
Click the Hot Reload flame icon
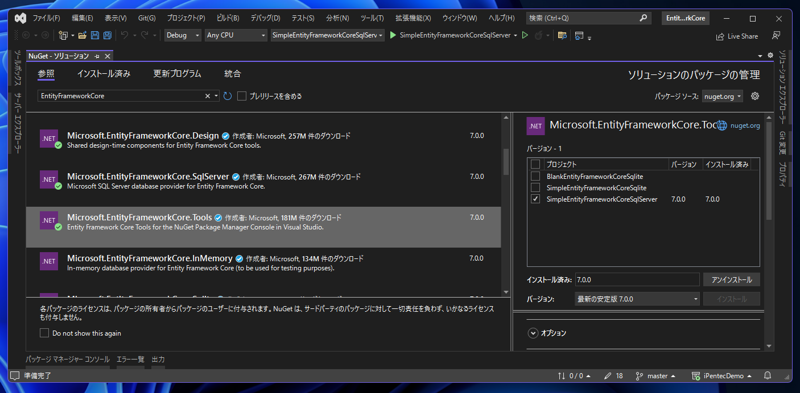539,36
